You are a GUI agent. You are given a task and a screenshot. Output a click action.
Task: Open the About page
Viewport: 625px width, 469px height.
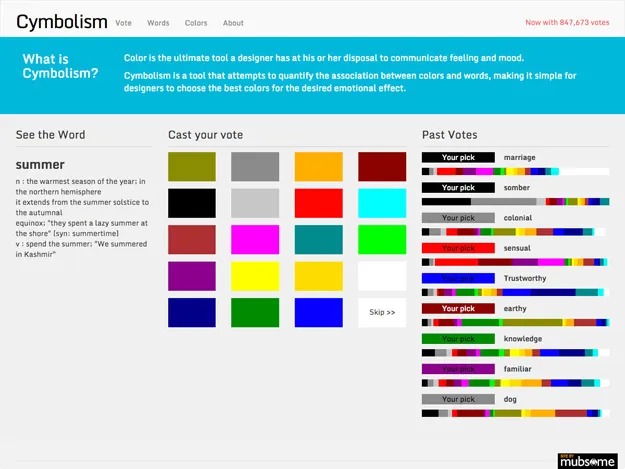233,22
